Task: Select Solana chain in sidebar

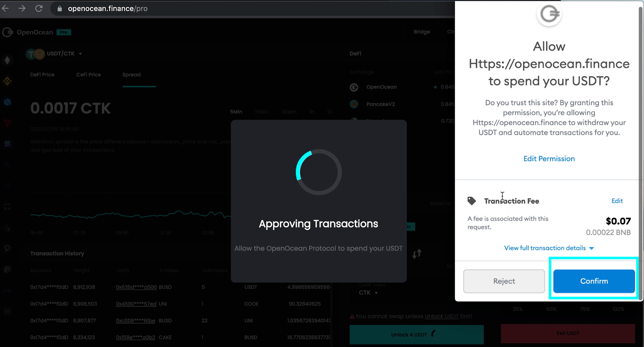Action: click(7, 144)
